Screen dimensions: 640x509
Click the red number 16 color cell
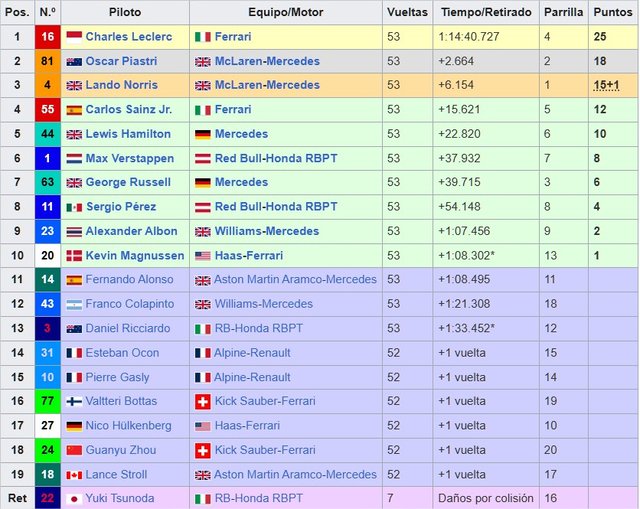click(47, 37)
